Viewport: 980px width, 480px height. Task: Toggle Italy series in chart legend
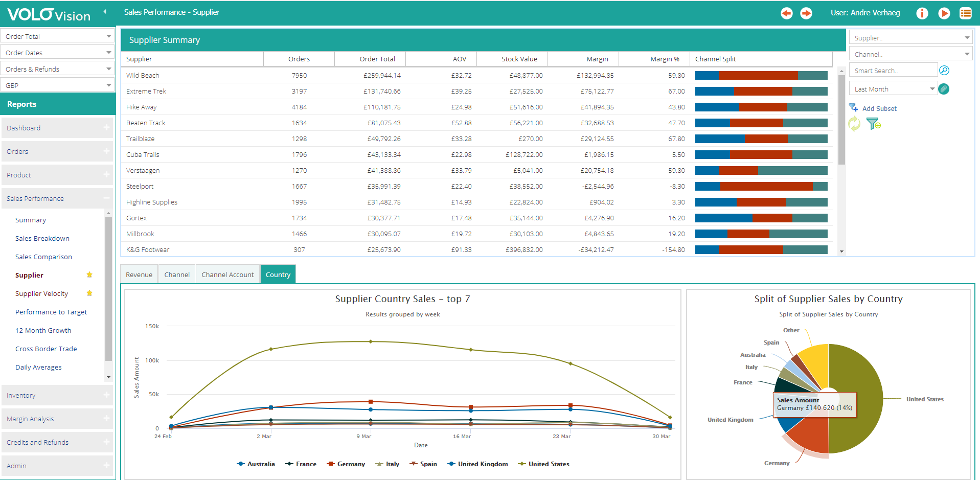387,464
